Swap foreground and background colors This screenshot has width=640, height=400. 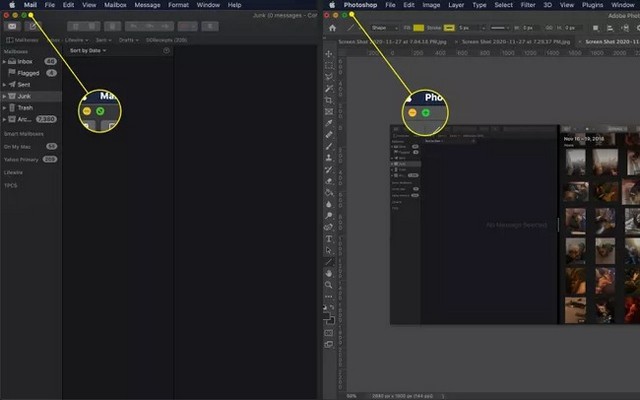coord(332,307)
